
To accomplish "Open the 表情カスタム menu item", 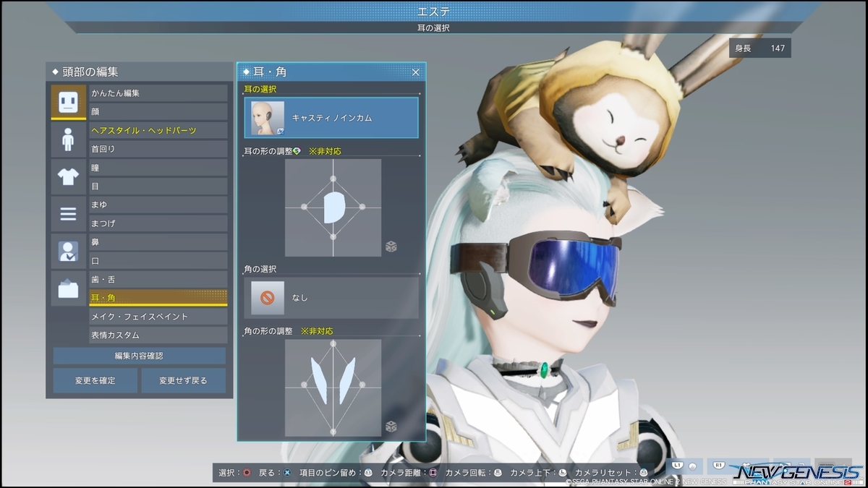I will (x=158, y=335).
